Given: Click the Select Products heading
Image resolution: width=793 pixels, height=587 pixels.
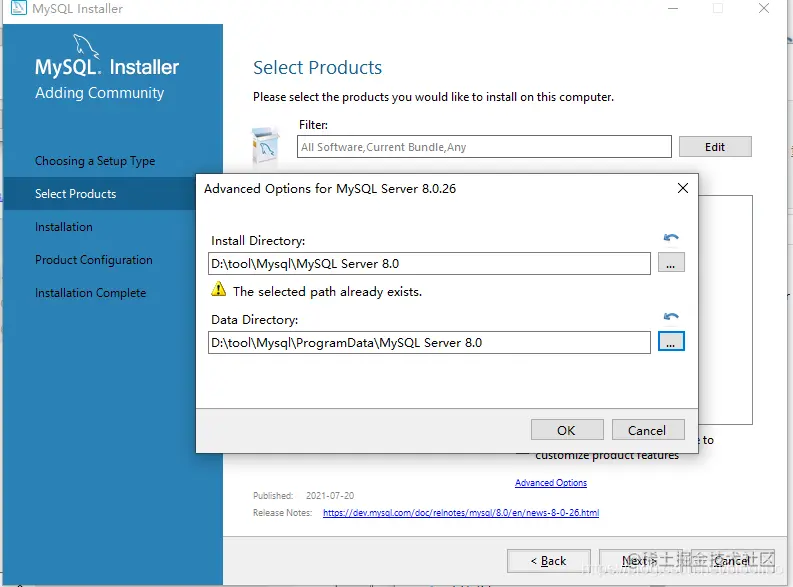Looking at the screenshot, I should [x=318, y=67].
